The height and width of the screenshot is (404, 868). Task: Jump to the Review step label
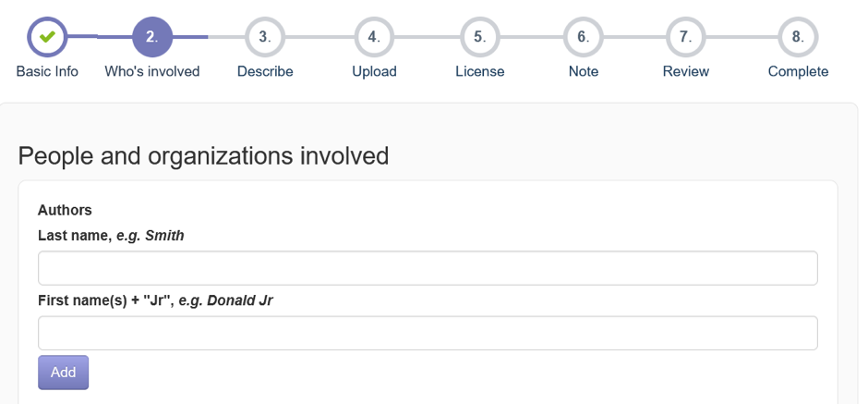point(686,71)
